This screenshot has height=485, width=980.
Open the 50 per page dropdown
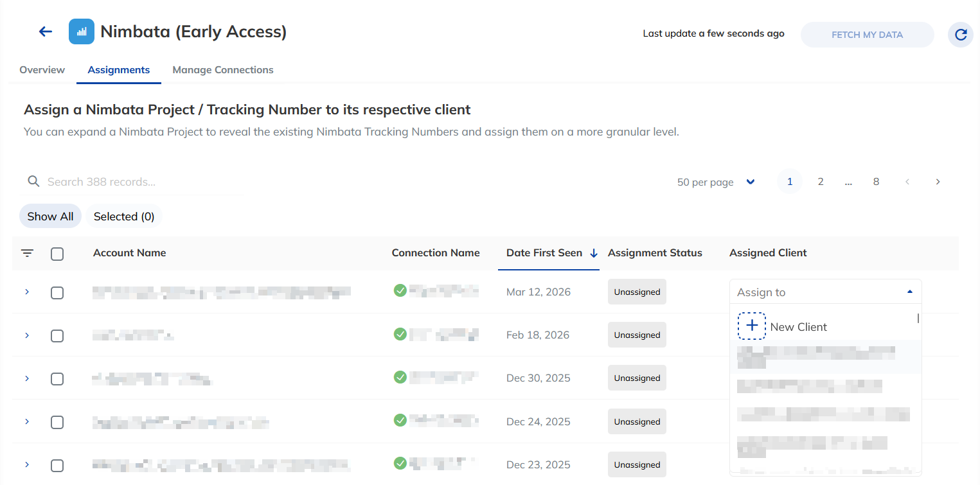pos(716,182)
